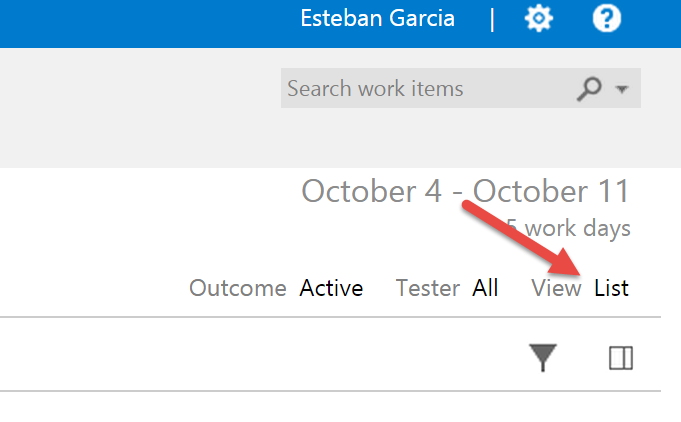Screen dimensions: 681x422
Task: Click the Esteban Garcia user name
Action: click(377, 19)
